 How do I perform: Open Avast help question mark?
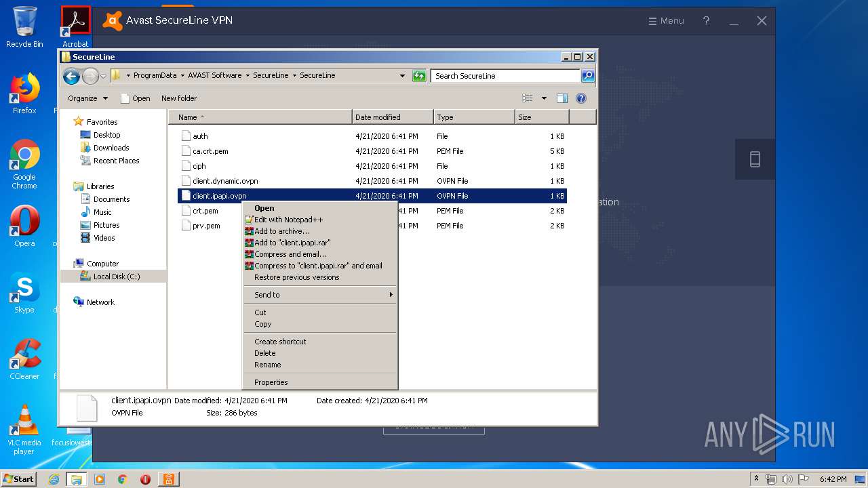pyautogui.click(x=706, y=21)
